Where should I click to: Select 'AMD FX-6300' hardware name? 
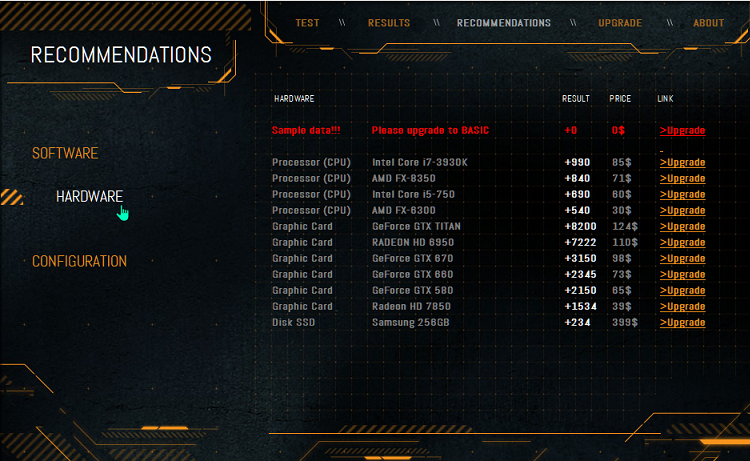[404, 210]
